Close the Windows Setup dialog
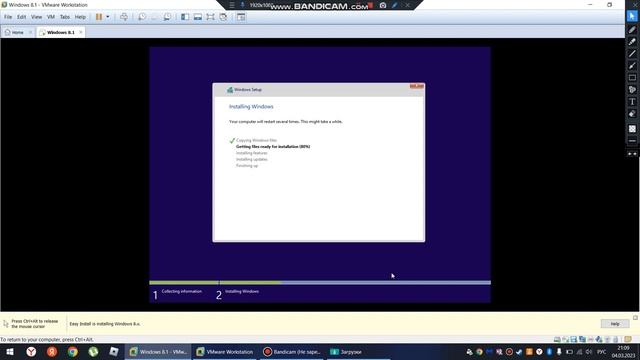This screenshot has width=640, height=360. 417,86
